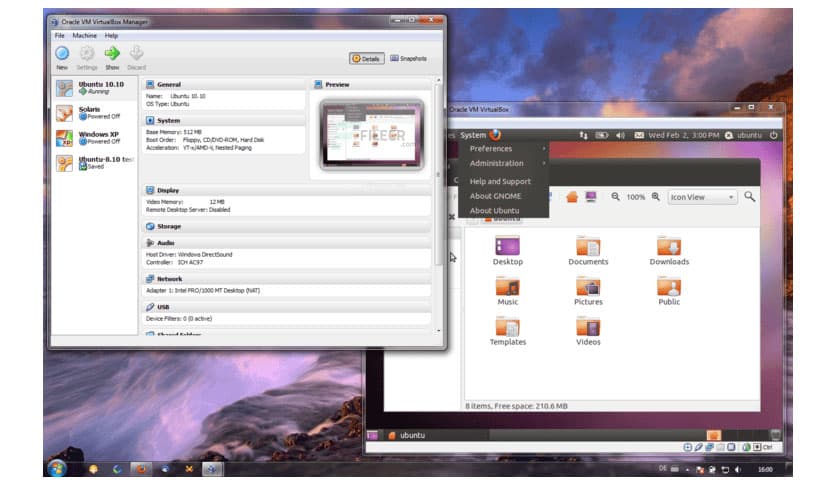Click the ubuntu window button in bottom panel
836x484 pixels.
(437, 435)
